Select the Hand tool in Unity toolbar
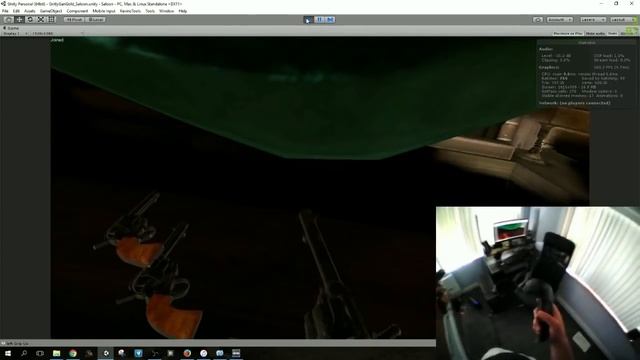 click(x=8, y=20)
